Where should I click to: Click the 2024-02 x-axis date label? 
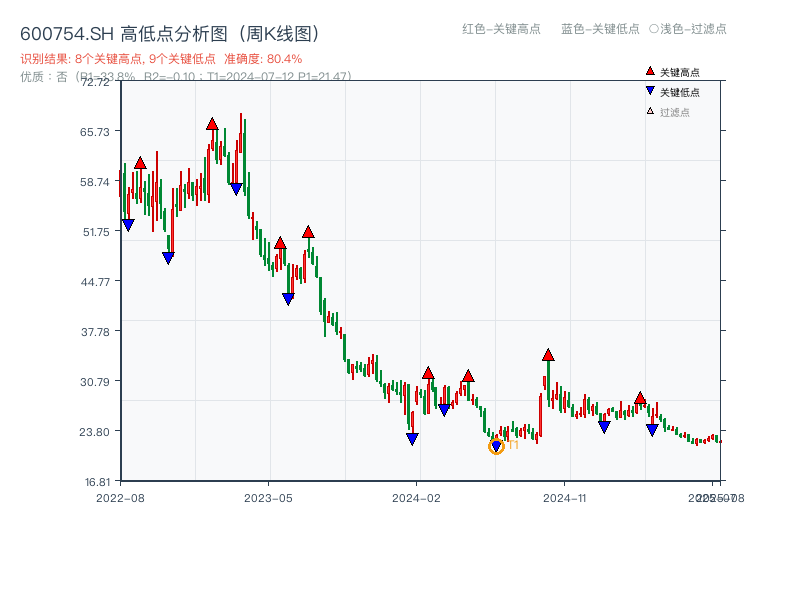(x=416, y=498)
